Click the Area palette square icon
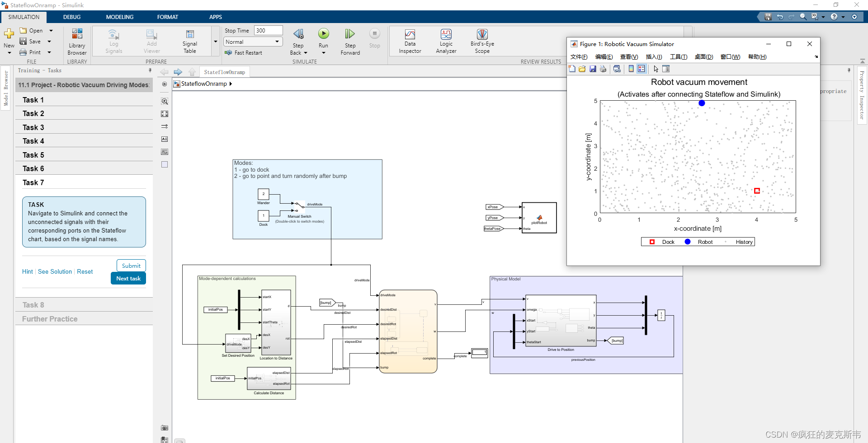The width and height of the screenshot is (868, 443). click(165, 164)
